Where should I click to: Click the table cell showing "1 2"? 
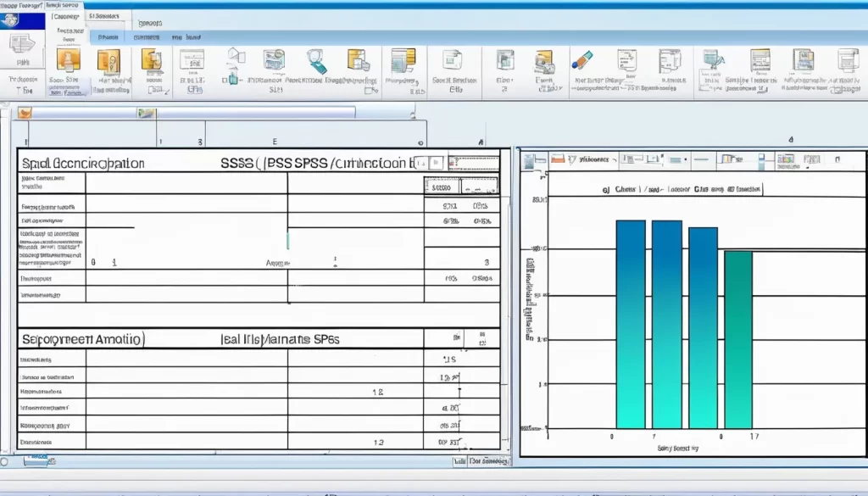tap(355, 392)
